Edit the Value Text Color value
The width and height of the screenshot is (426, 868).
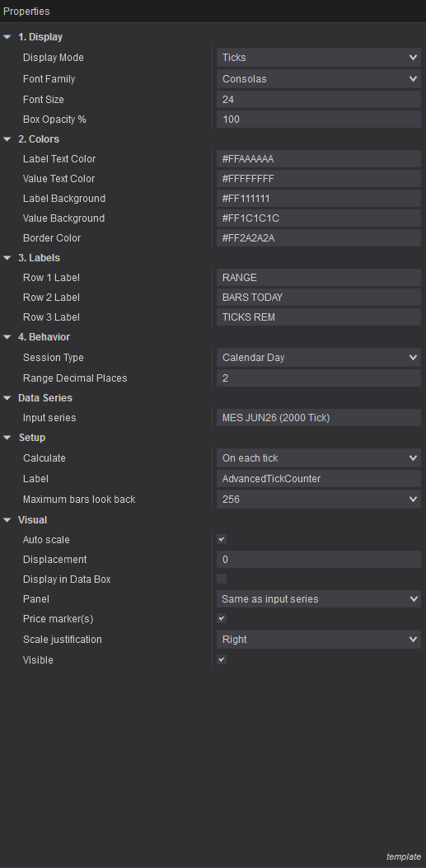319,179
